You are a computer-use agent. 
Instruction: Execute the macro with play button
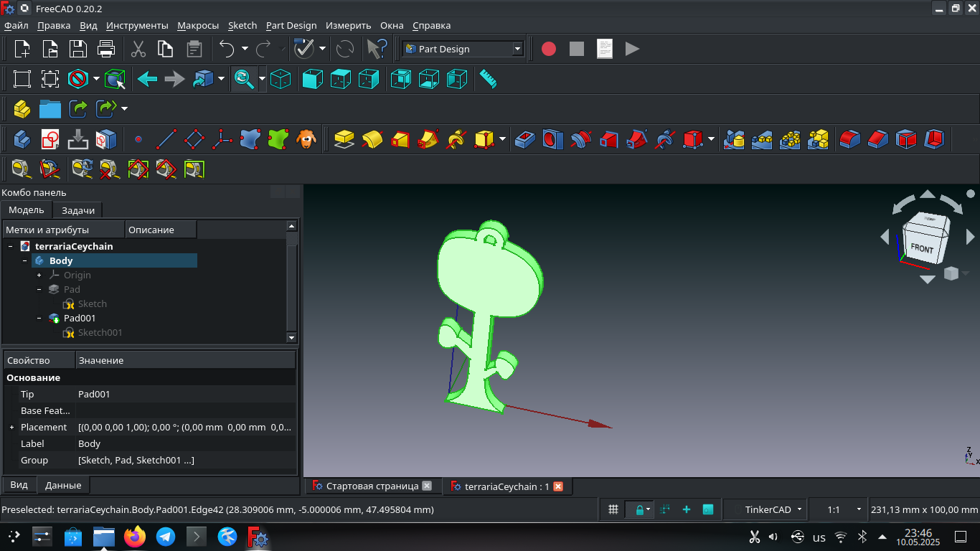click(x=632, y=49)
